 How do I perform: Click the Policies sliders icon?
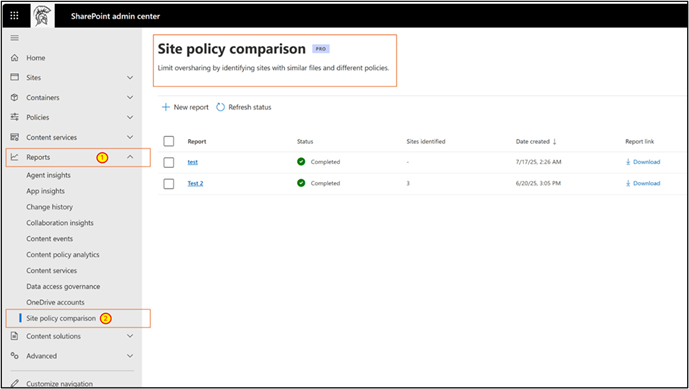point(15,117)
